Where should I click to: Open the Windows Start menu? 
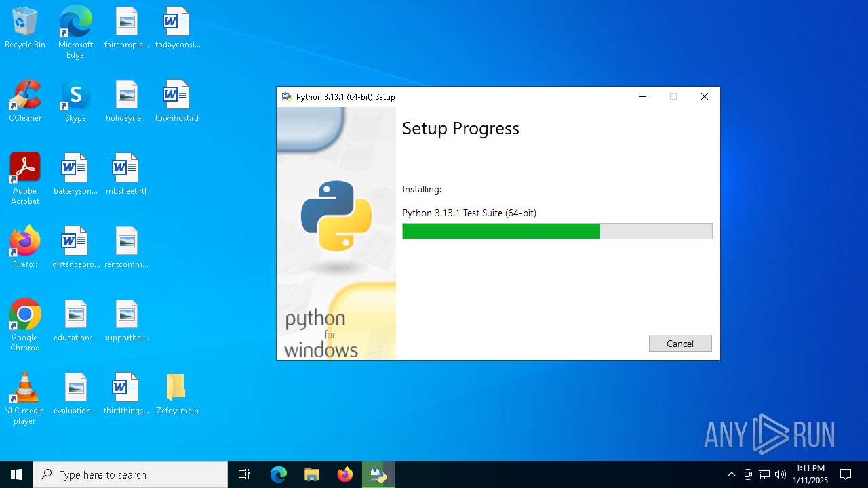click(x=16, y=474)
